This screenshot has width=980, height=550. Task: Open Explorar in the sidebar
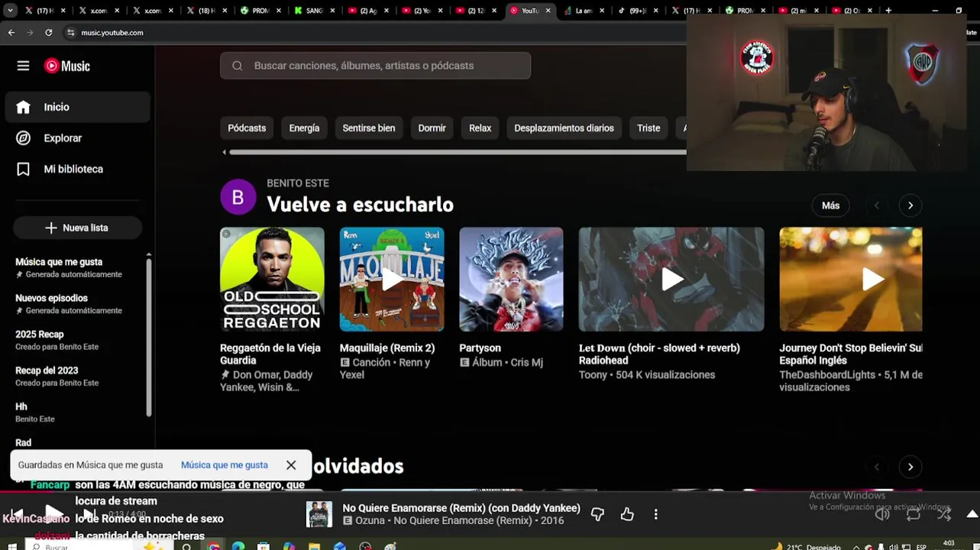[77, 138]
